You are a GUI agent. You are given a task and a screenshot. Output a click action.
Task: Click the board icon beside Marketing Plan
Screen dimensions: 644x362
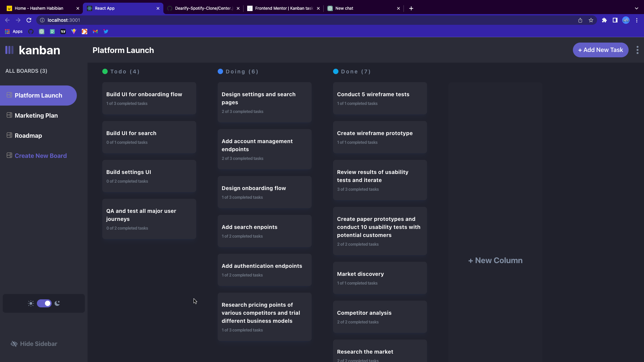click(9, 115)
